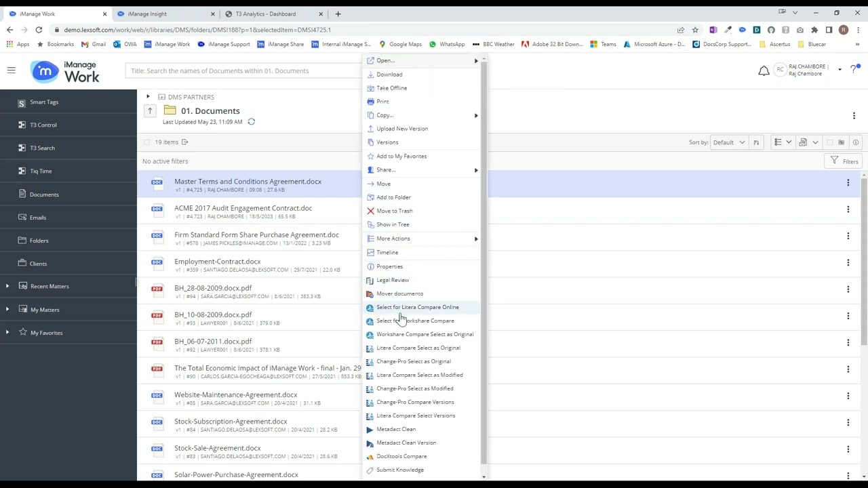Open Website-Maintenance-Agreement.docx document
The image size is (868, 488).
click(236, 395)
